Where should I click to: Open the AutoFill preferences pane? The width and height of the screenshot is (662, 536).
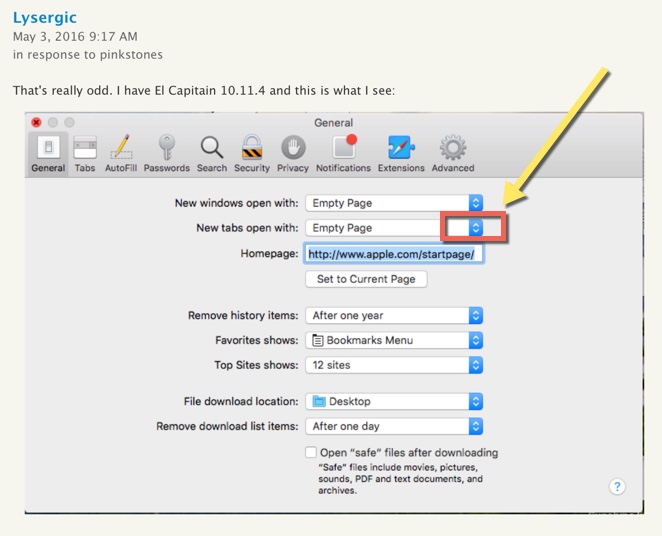(121, 154)
